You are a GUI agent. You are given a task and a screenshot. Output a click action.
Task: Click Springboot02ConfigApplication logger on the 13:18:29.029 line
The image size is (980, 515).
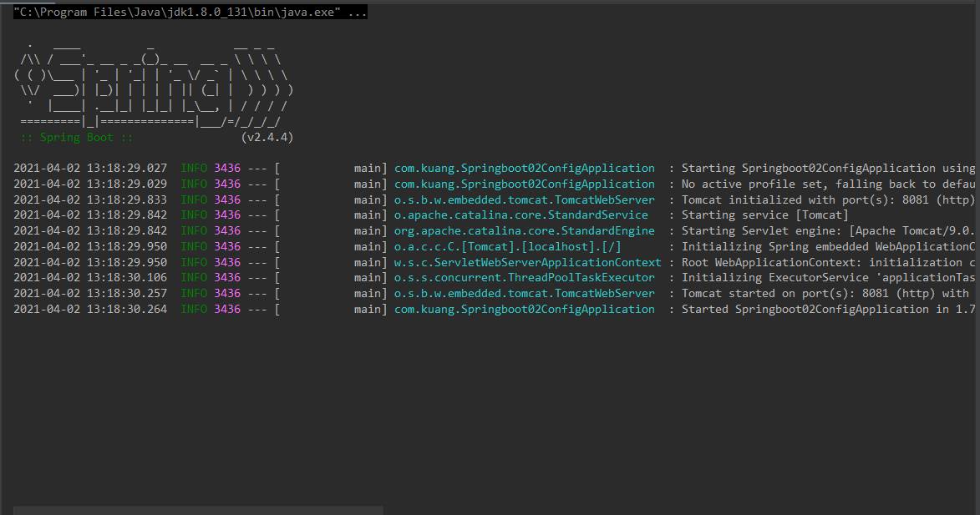(x=525, y=184)
